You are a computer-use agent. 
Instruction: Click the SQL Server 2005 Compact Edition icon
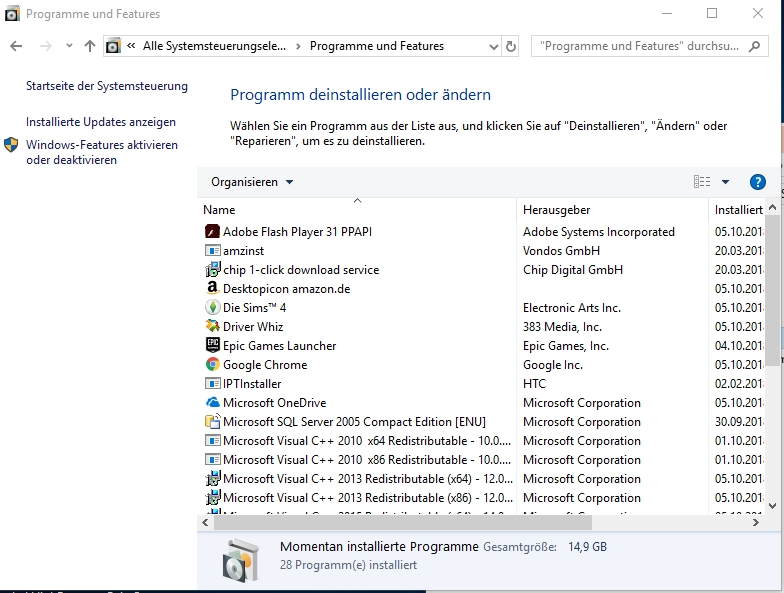pyautogui.click(x=212, y=422)
